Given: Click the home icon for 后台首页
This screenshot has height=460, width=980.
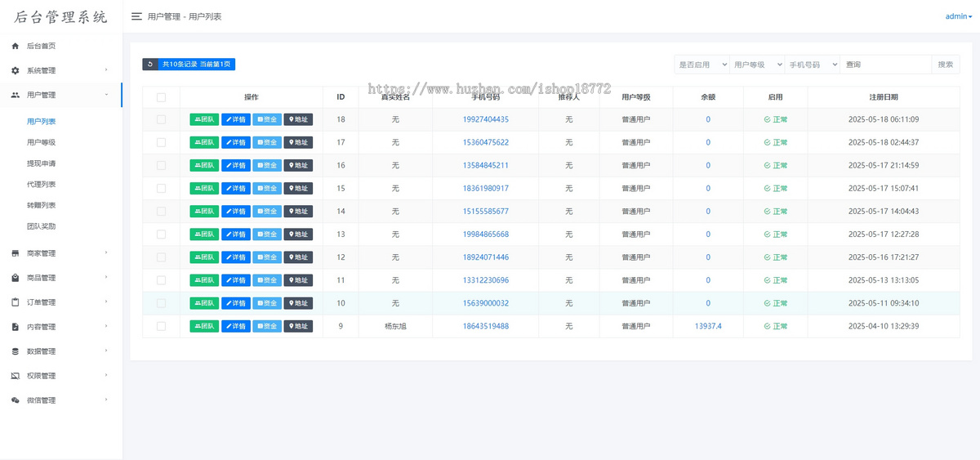Looking at the screenshot, I should (15, 46).
